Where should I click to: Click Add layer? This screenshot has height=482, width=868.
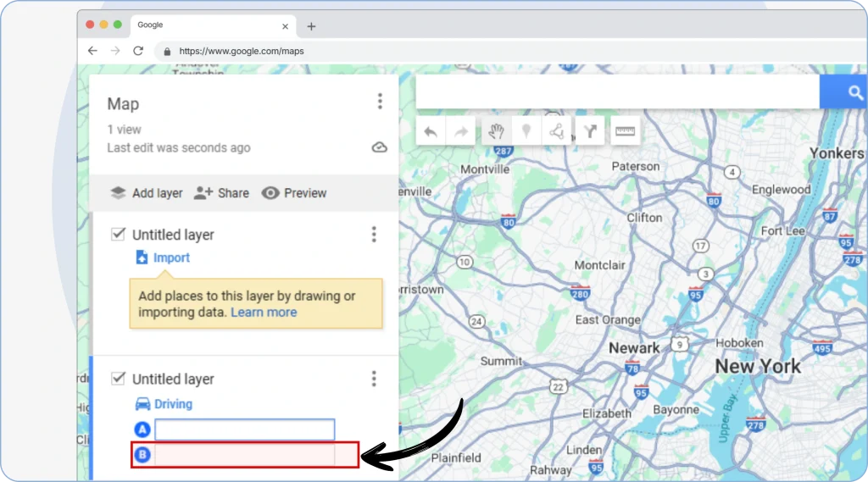click(x=146, y=193)
